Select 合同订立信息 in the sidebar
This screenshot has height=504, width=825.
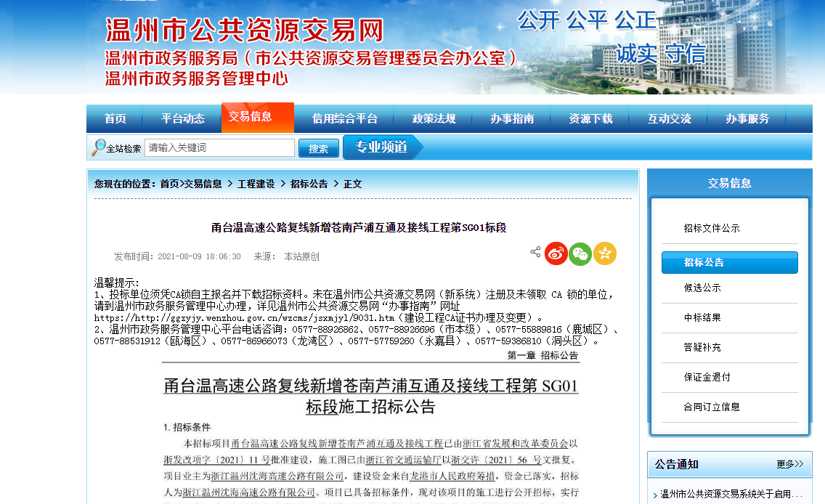[712, 407]
